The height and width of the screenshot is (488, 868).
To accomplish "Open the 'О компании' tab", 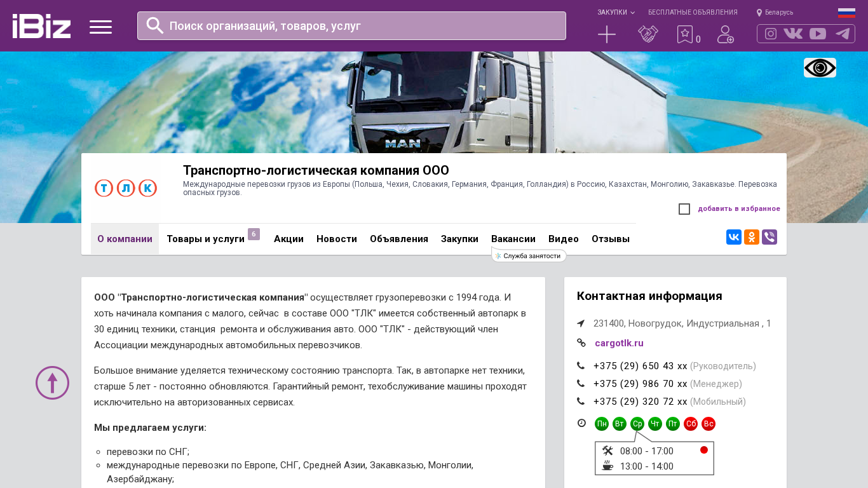I will tap(125, 239).
